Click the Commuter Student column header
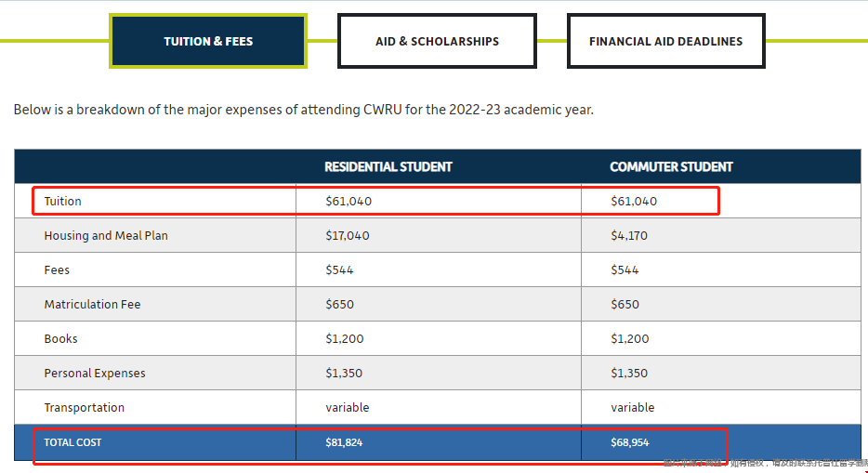 coord(671,167)
